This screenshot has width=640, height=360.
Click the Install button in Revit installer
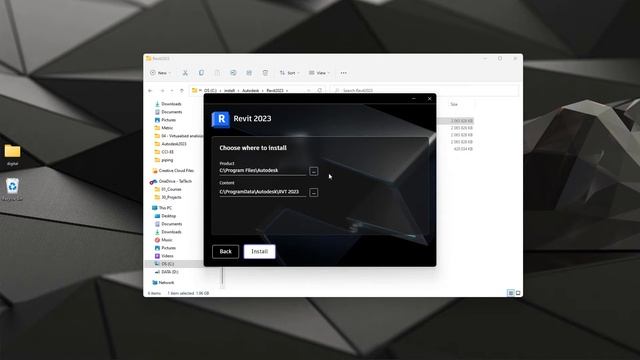259,251
